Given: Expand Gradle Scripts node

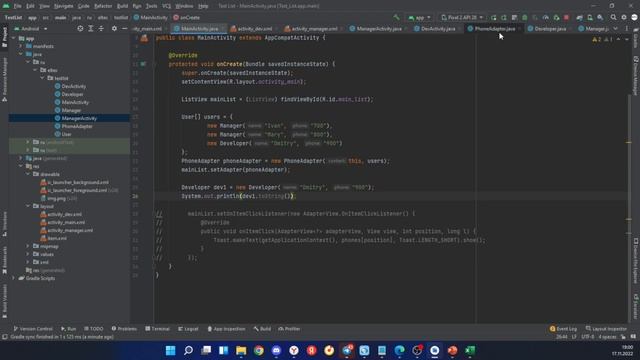Looking at the screenshot, I should 13,278.
